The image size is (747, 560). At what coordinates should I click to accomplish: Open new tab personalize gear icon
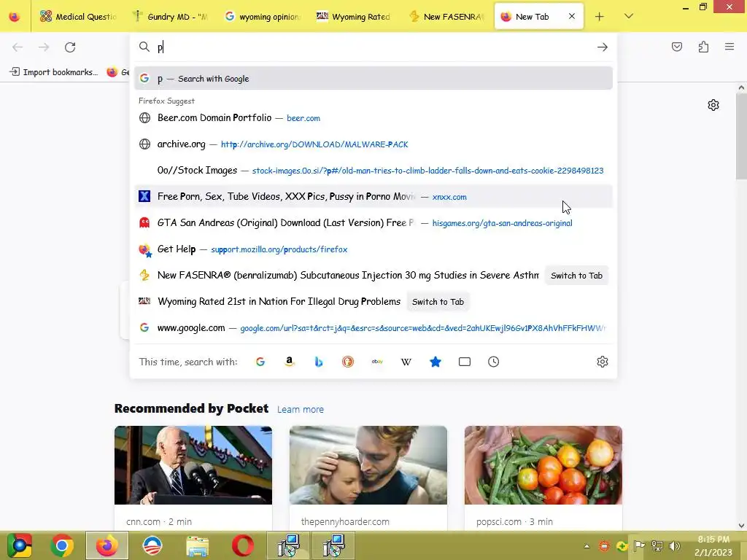(713, 105)
